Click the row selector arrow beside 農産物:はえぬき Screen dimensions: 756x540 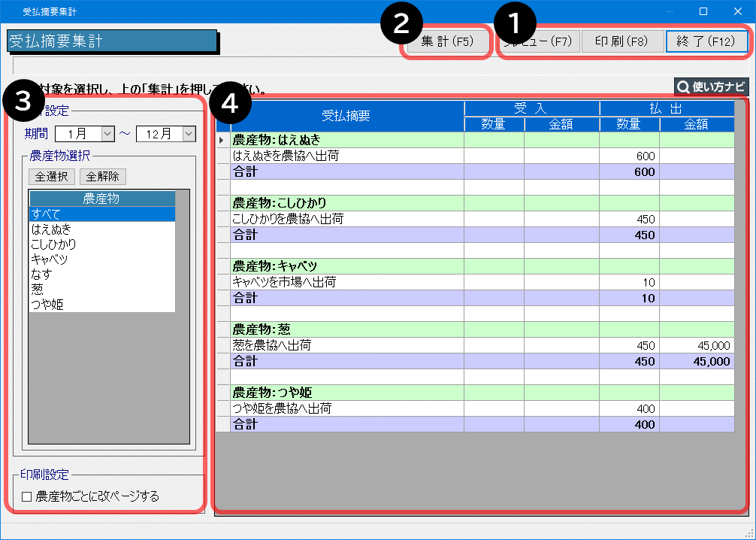222,140
